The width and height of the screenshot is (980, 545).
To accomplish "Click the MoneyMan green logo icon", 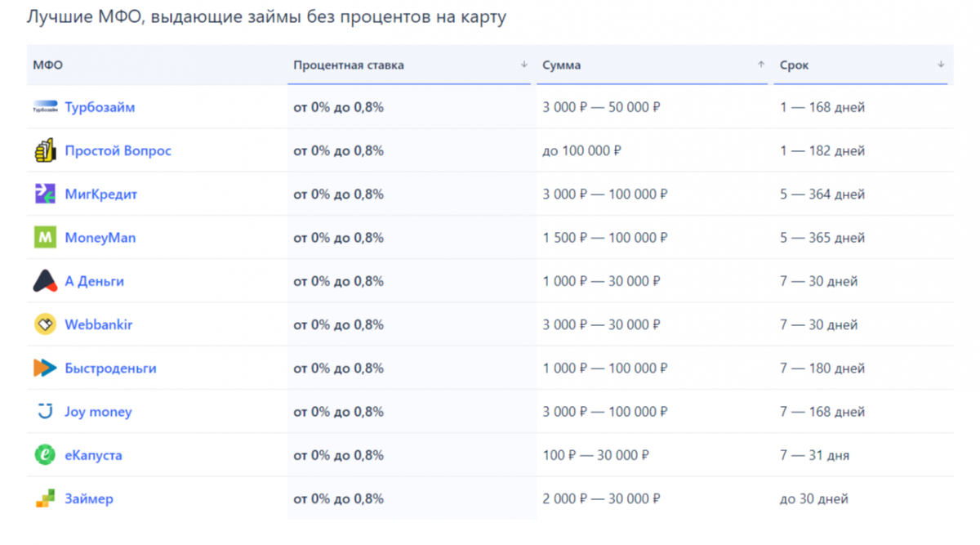I will 45,238.
